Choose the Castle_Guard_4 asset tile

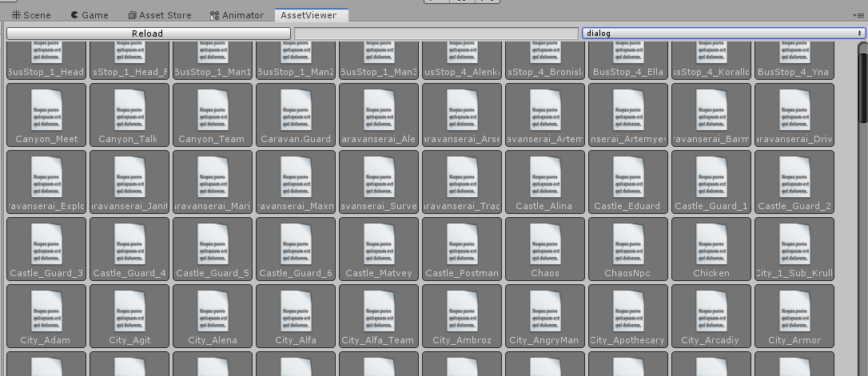[x=129, y=249]
